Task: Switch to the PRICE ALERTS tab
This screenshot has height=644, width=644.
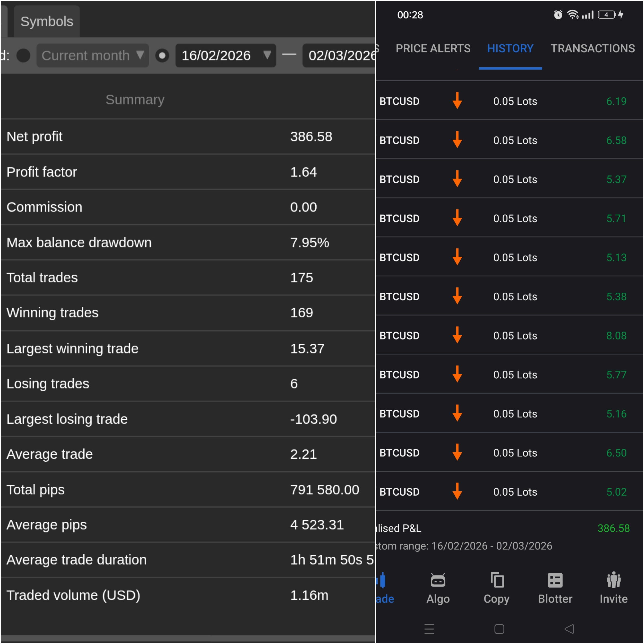Action: click(x=433, y=49)
